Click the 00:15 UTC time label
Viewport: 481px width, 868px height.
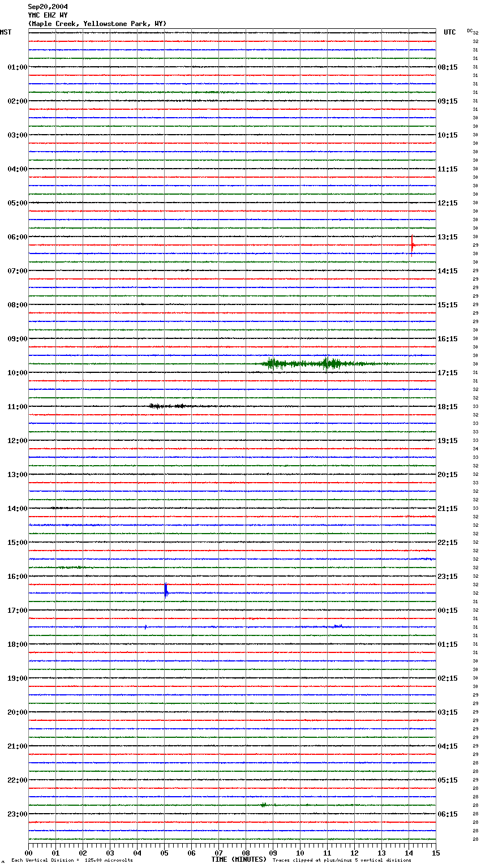point(448,611)
